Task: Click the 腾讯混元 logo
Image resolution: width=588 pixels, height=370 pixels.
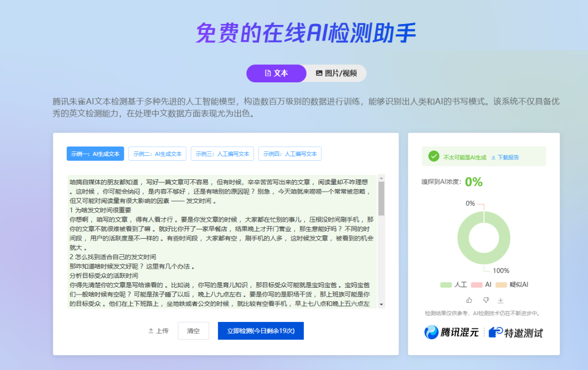Action: click(x=452, y=332)
